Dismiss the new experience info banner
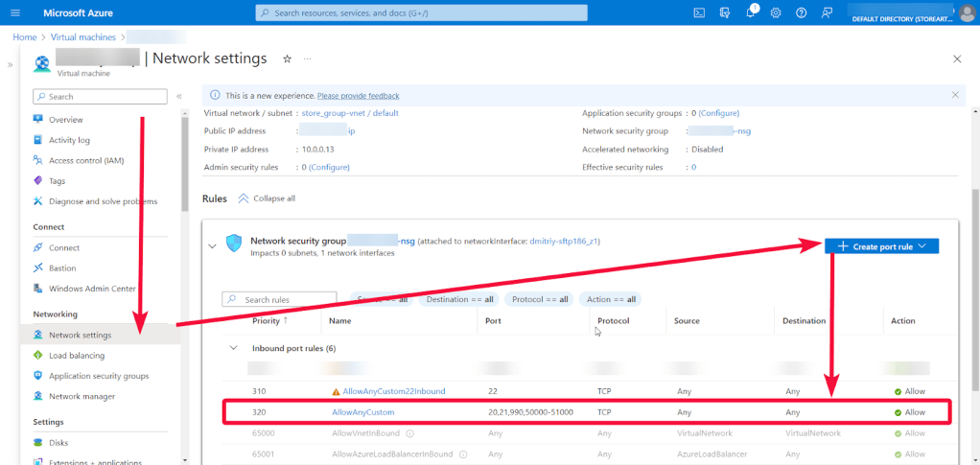 tap(954, 95)
